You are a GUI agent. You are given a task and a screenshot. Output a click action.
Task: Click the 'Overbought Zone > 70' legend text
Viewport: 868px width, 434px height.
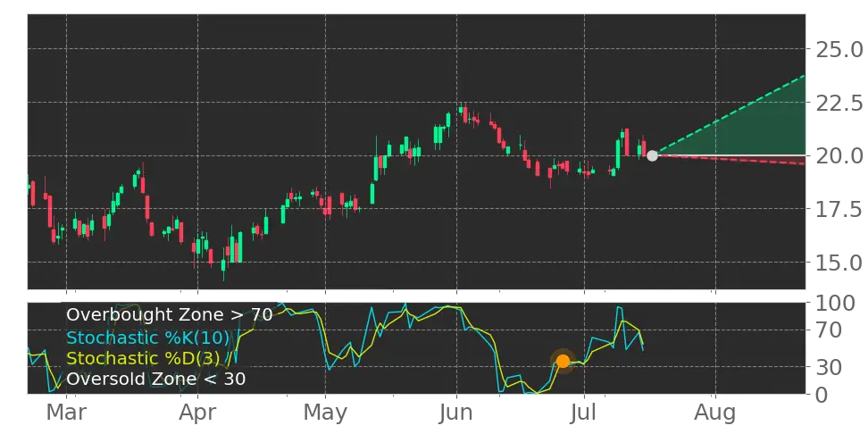pyautogui.click(x=170, y=315)
